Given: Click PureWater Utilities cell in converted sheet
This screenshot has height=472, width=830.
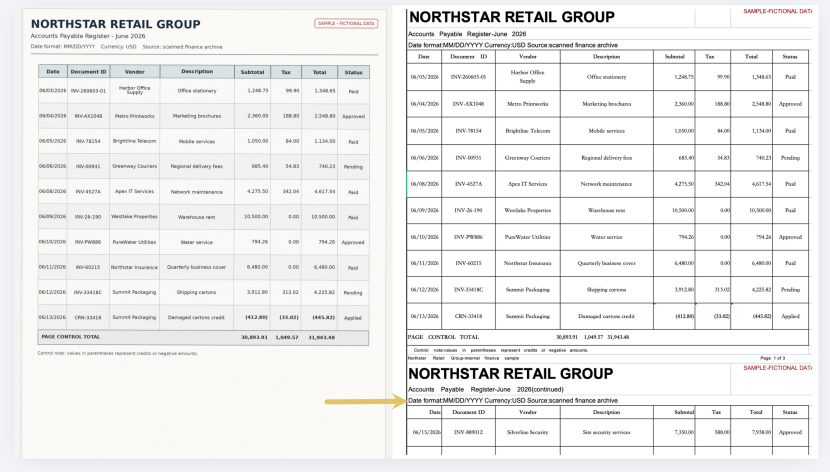Looking at the screenshot, I should pos(528,237).
